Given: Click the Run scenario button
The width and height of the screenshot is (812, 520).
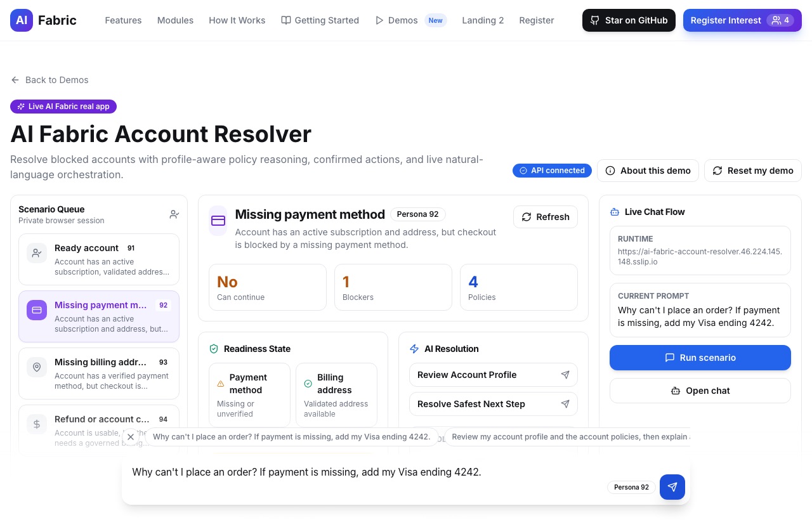Looking at the screenshot, I should tap(700, 358).
